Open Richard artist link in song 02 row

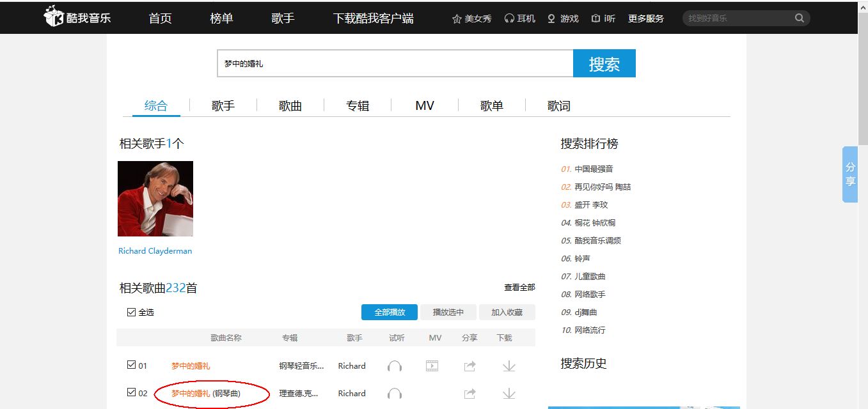click(352, 394)
